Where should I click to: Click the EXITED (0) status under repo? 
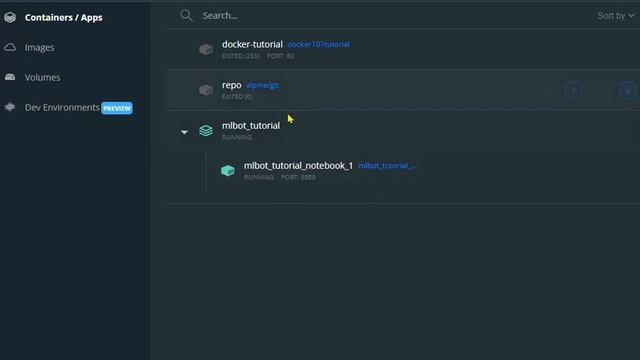coord(237,97)
